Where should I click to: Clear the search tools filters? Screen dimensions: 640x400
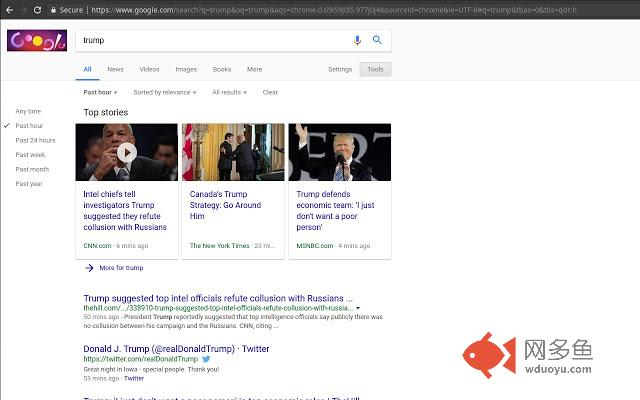[x=270, y=92]
